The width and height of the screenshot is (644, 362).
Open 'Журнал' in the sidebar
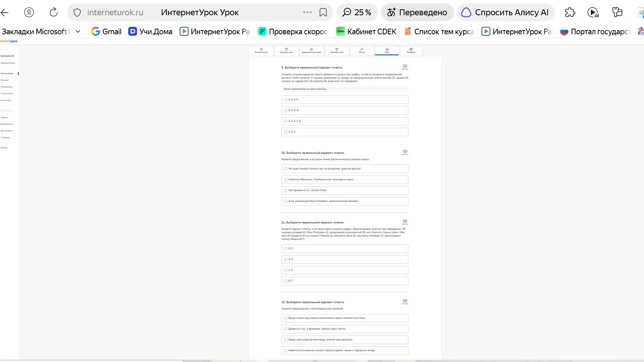click(x=5, y=80)
